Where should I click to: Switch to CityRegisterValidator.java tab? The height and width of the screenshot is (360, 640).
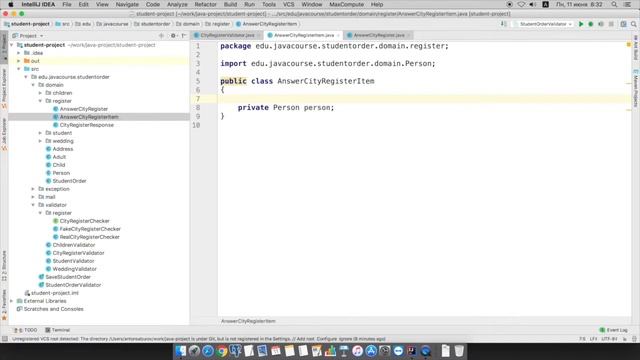[227, 36]
